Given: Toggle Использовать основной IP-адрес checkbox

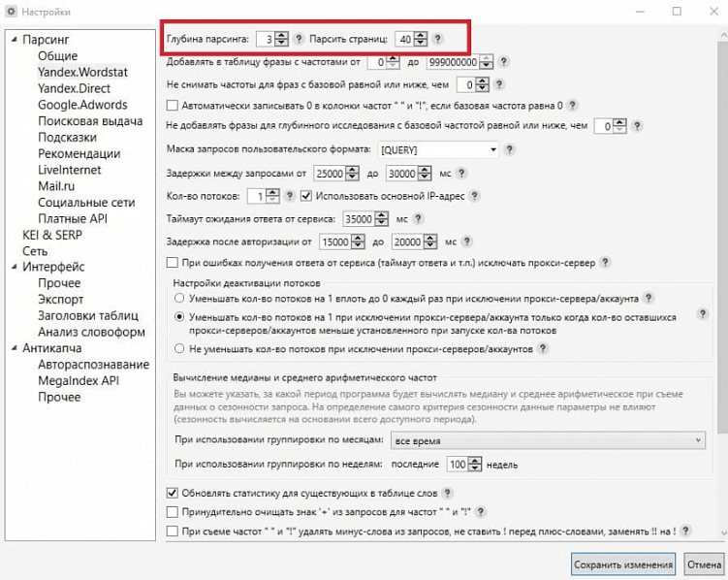Looking at the screenshot, I should click(x=306, y=196).
